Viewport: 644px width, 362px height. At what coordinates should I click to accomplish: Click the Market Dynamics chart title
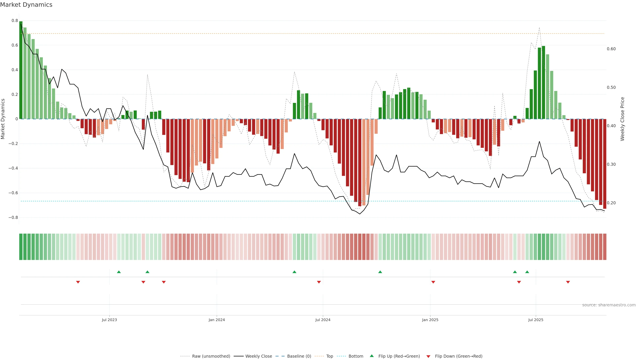[x=26, y=5]
